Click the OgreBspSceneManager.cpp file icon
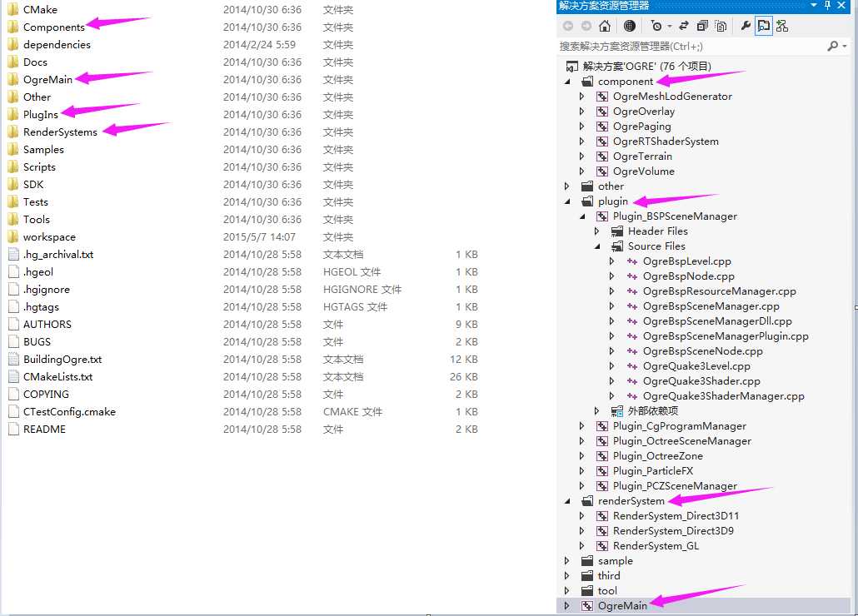This screenshot has height=616, width=858. (632, 306)
